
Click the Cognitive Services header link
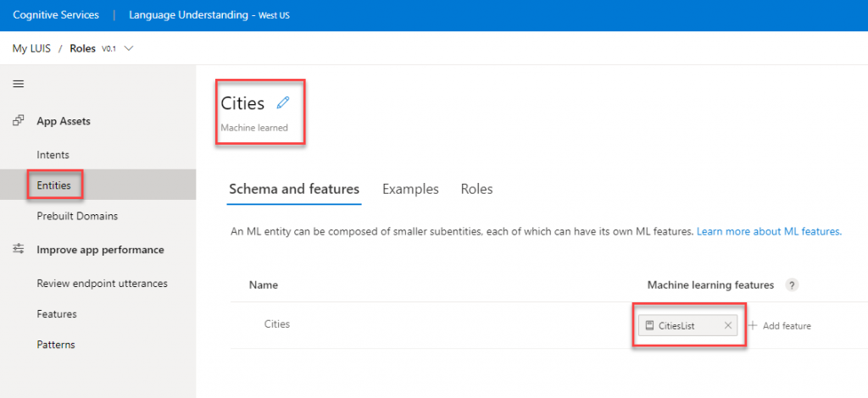(x=56, y=15)
